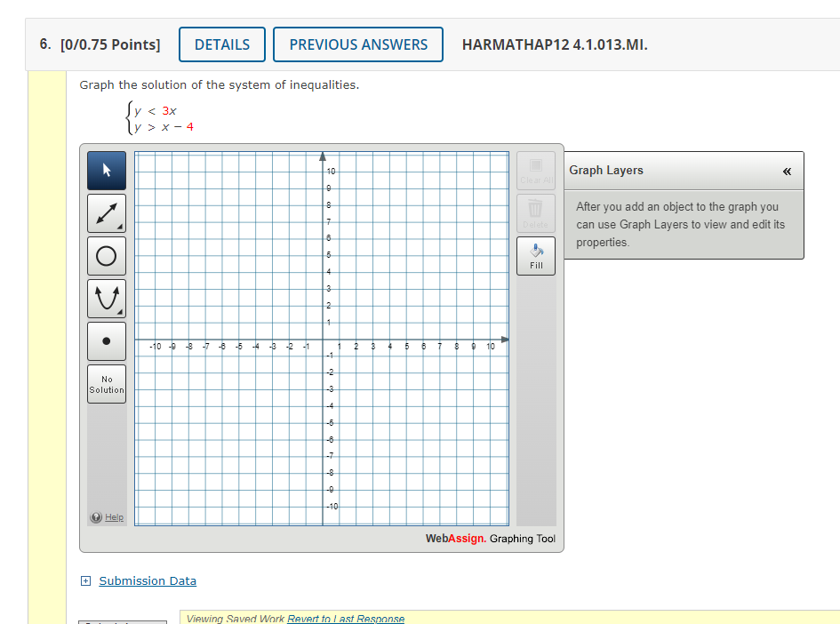
Task: Select the point plotting tool
Action: click(x=106, y=340)
